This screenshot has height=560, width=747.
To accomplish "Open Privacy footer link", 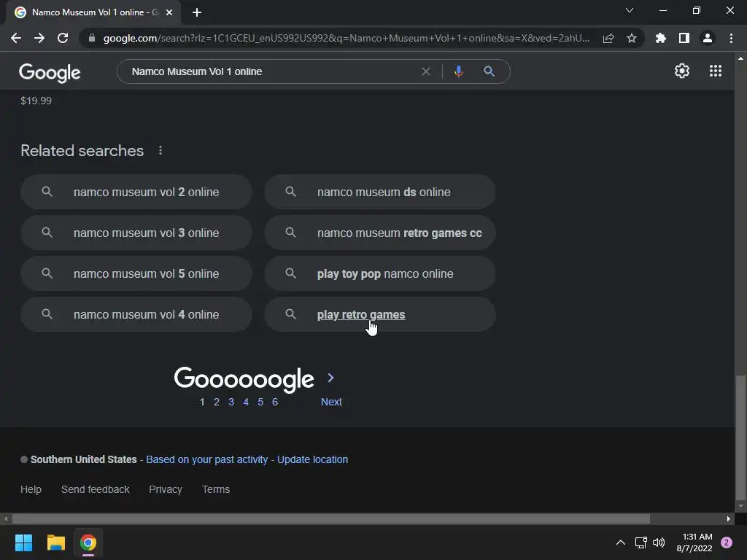I will tap(166, 489).
